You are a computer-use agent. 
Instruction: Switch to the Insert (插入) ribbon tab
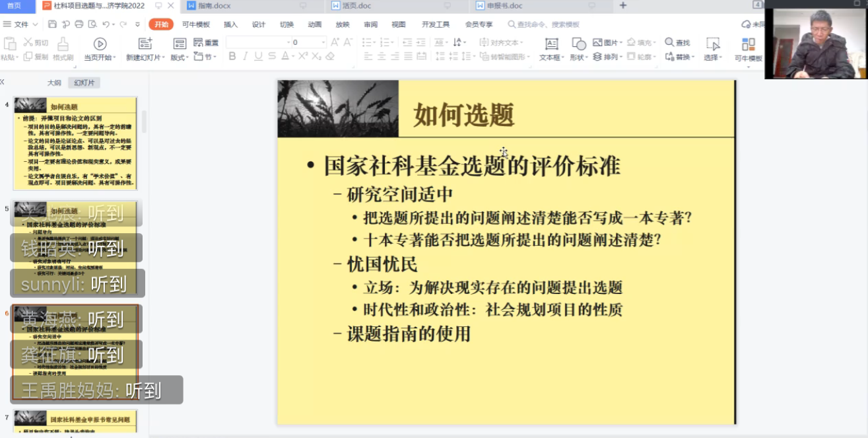pyautogui.click(x=230, y=24)
